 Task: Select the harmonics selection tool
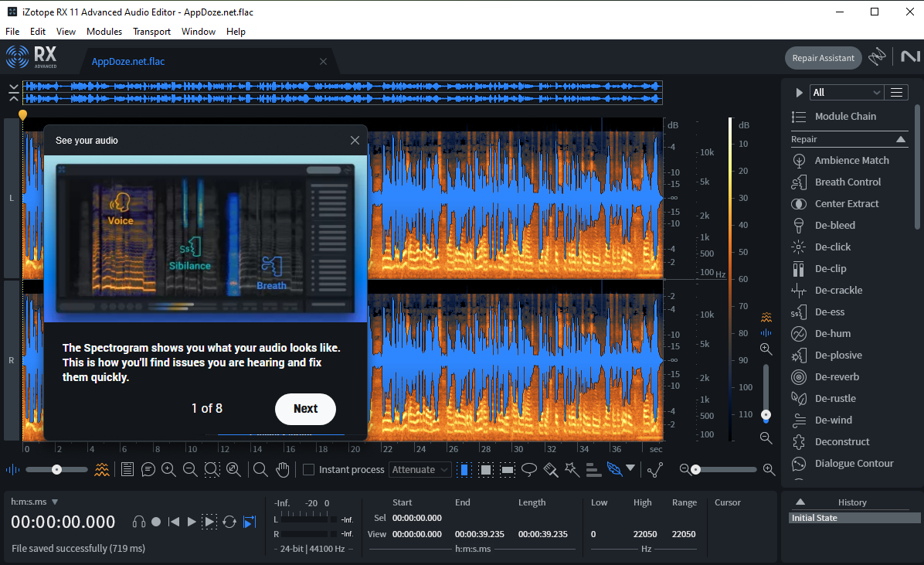pyautogui.click(x=593, y=469)
